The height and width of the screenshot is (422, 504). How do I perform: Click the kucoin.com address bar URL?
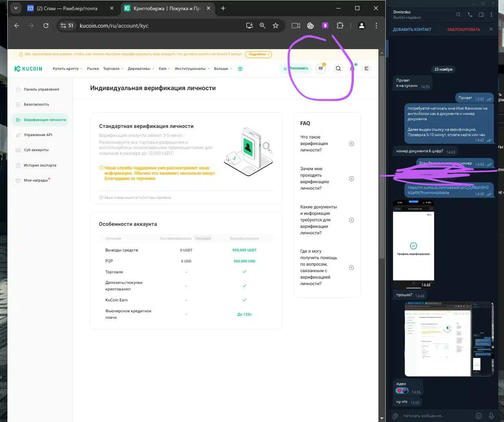tap(114, 26)
